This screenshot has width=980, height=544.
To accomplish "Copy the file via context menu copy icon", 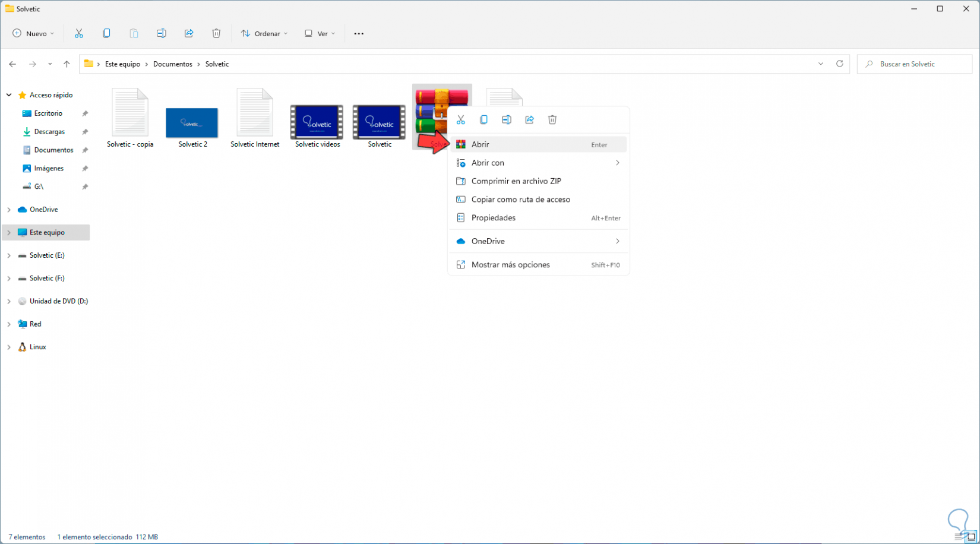I will pyautogui.click(x=483, y=120).
